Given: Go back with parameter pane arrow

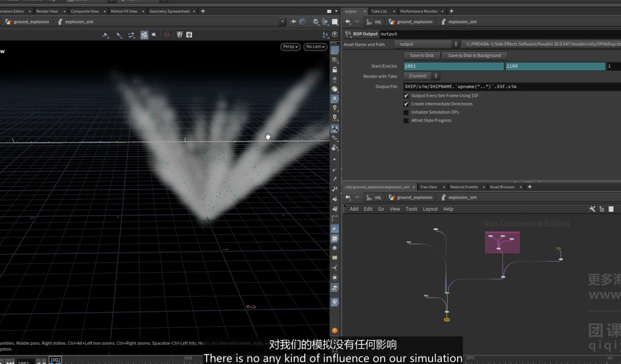Looking at the screenshot, I should pyautogui.click(x=348, y=22).
